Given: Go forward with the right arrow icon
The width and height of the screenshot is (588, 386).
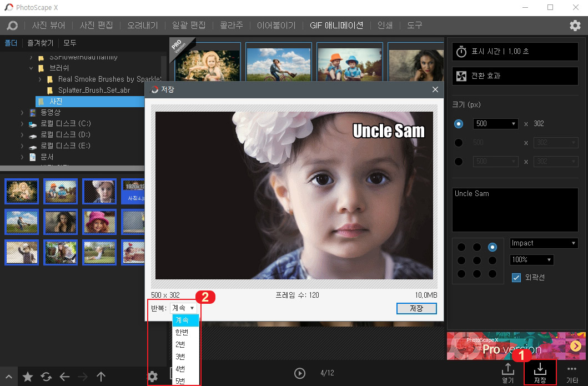Looking at the screenshot, I should point(83,376).
